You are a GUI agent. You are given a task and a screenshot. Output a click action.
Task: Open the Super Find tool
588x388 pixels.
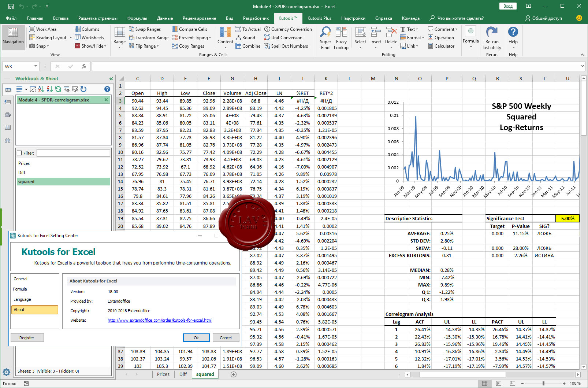click(325, 38)
